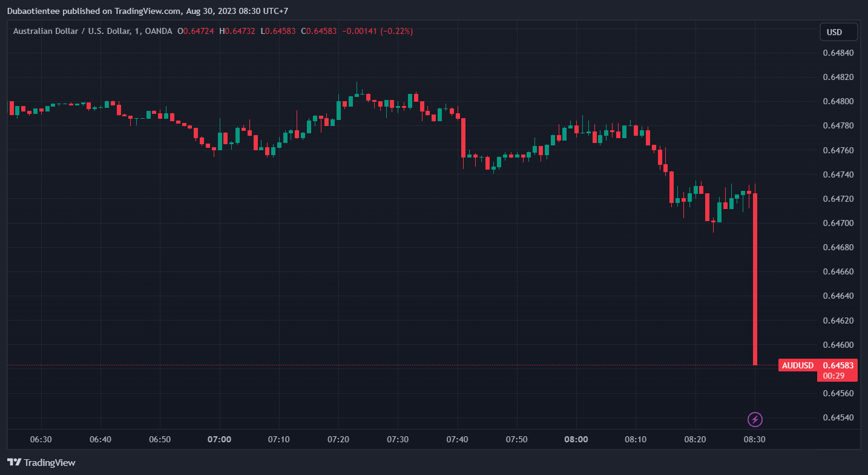Click the TradingView logo icon
The height and width of the screenshot is (475, 868).
pyautogui.click(x=15, y=462)
